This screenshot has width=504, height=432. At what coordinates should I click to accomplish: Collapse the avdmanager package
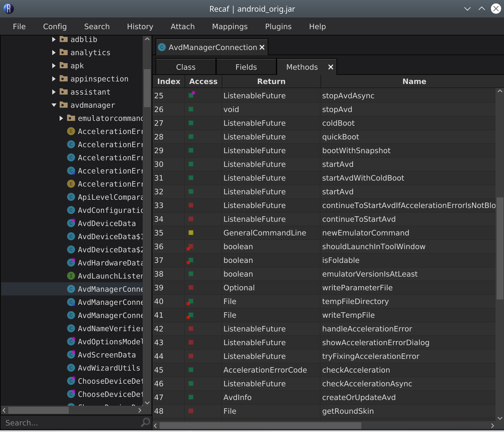54,105
